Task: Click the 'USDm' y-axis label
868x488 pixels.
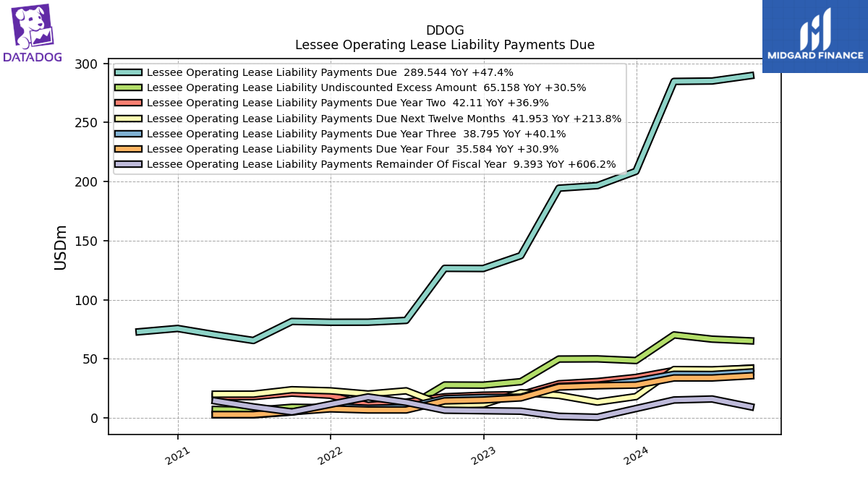Action: (x=61, y=247)
